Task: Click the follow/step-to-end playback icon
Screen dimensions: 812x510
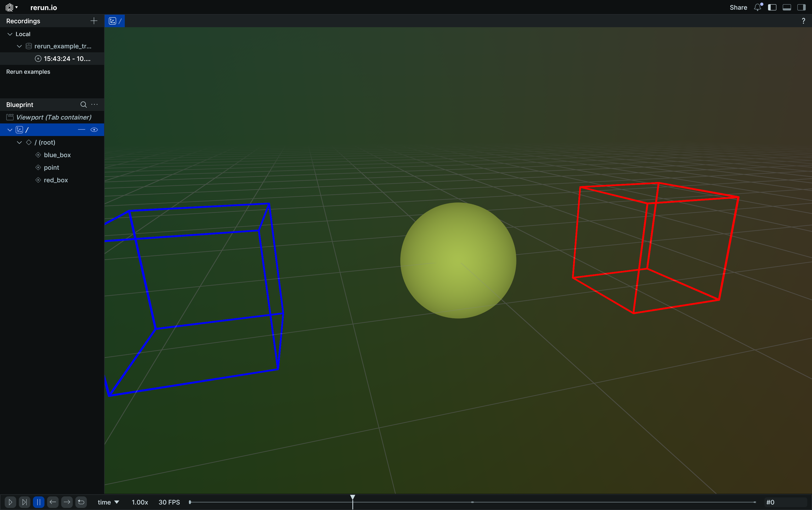Action: (x=24, y=502)
